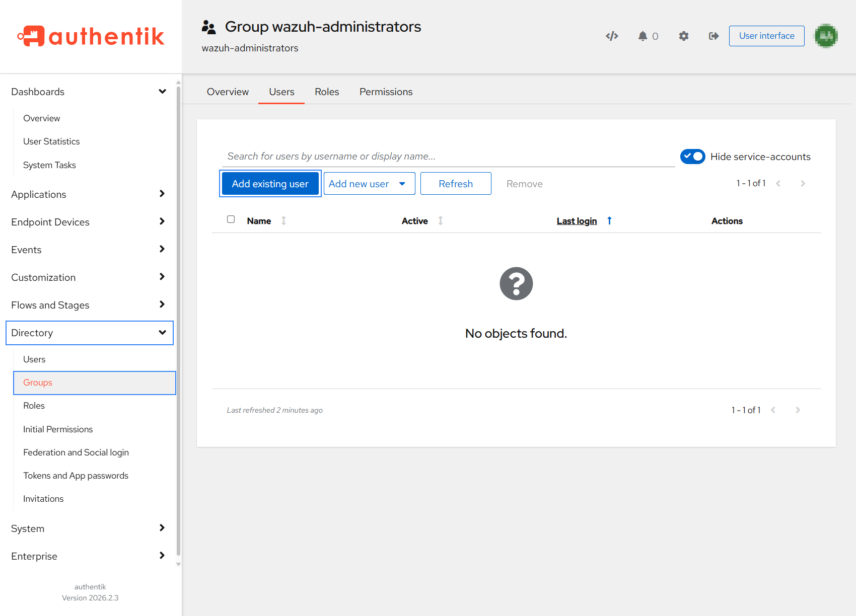The width and height of the screenshot is (856, 616).
Task: Click the Refresh button
Action: 456,184
